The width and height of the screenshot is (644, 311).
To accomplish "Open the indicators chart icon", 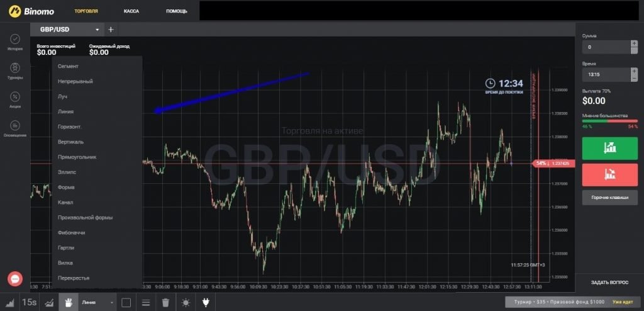I will pos(49,302).
